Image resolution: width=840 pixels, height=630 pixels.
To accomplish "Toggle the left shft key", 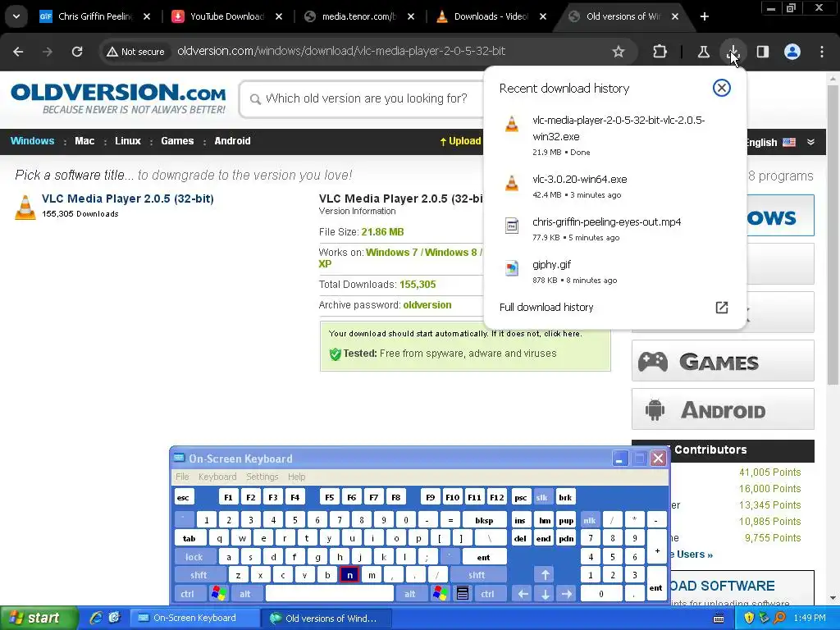I will tap(199, 575).
